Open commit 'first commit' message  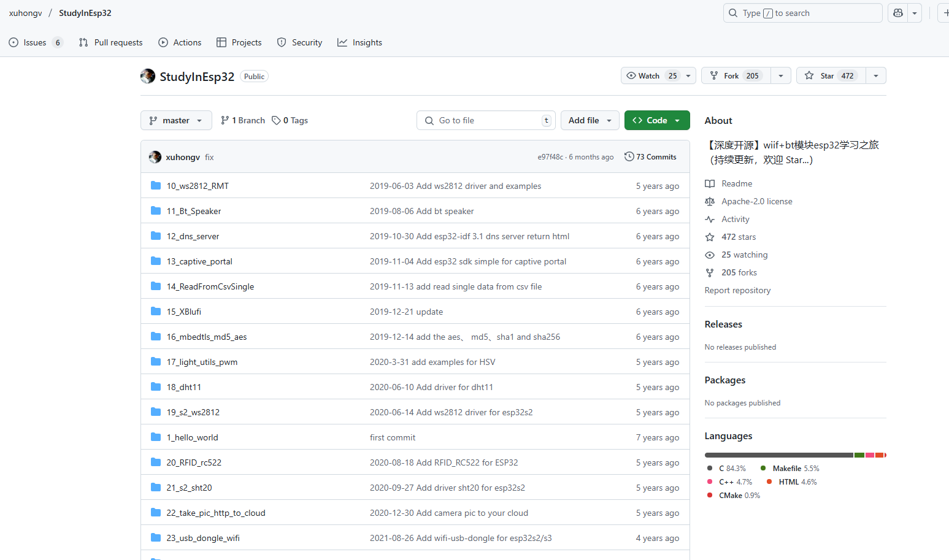(393, 437)
